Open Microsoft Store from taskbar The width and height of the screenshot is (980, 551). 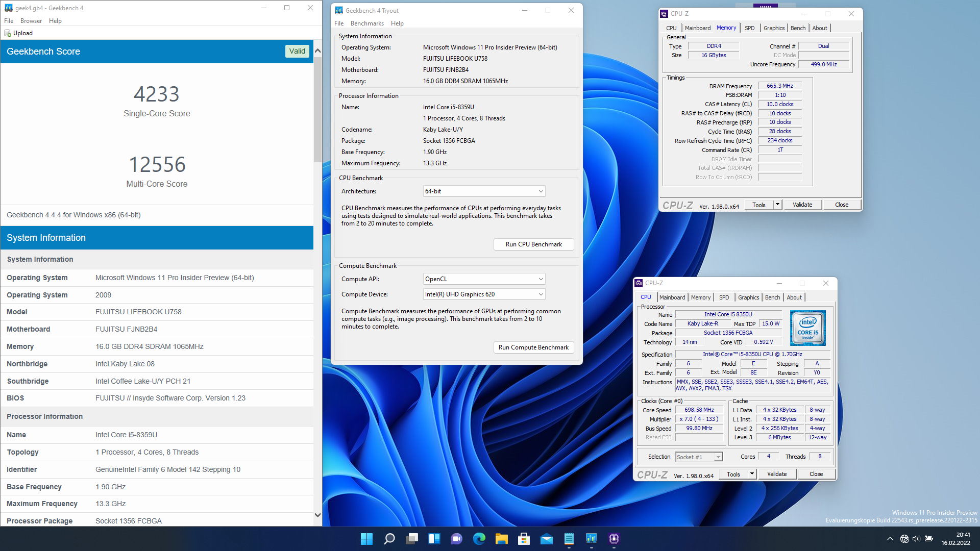tap(524, 539)
